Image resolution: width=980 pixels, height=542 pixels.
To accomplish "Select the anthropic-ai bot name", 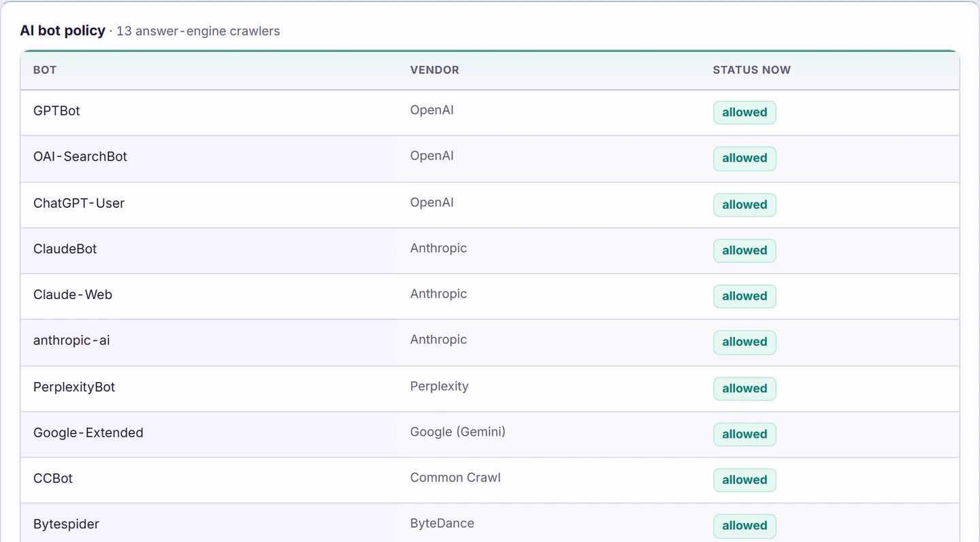I will [71, 340].
